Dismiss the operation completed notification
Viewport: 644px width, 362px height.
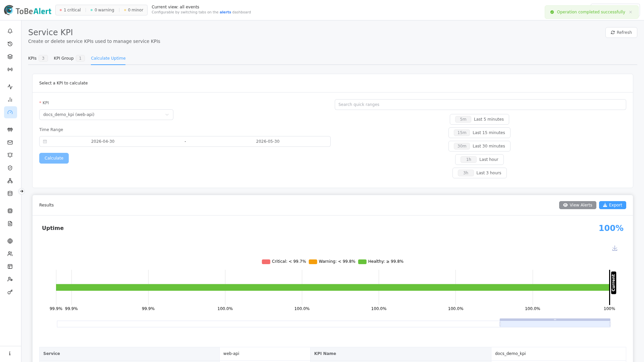tap(631, 12)
